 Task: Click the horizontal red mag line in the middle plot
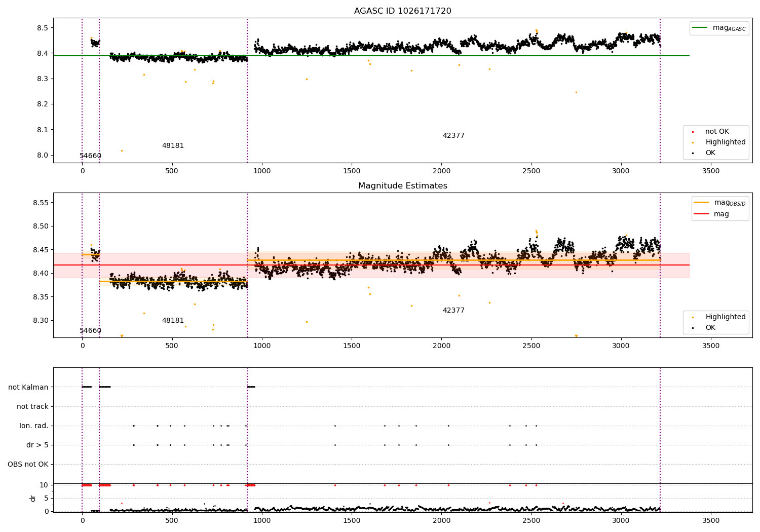point(371,265)
